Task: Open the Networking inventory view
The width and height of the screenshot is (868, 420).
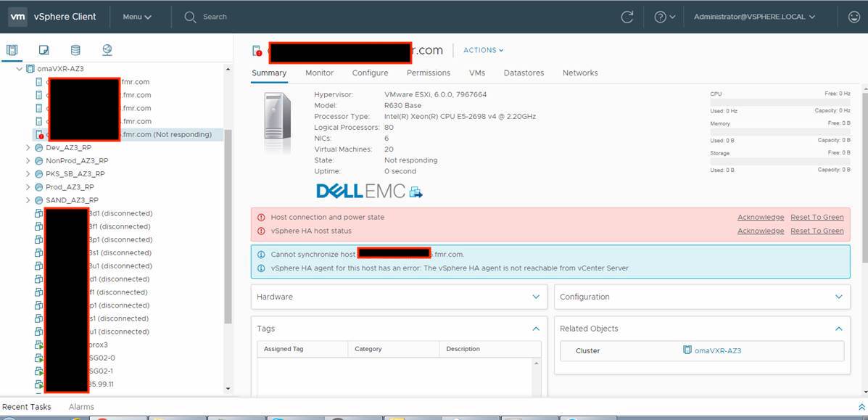Action: (x=107, y=49)
